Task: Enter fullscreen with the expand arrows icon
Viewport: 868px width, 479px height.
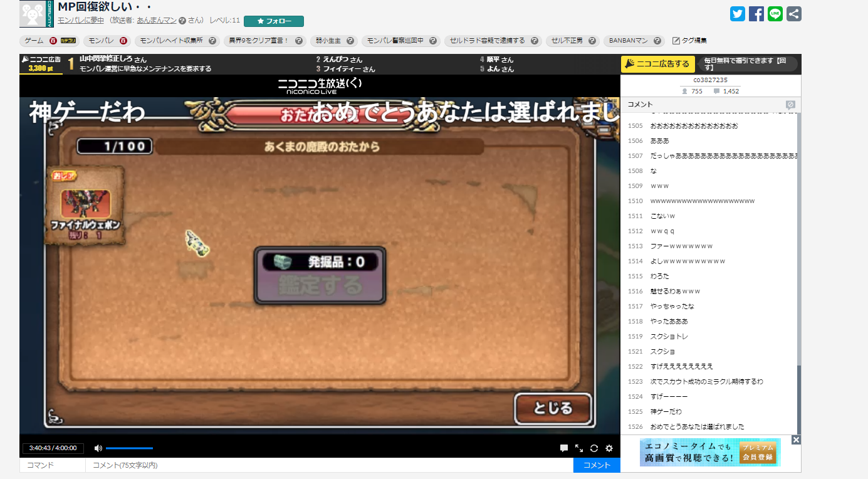Action: pyautogui.click(x=579, y=448)
